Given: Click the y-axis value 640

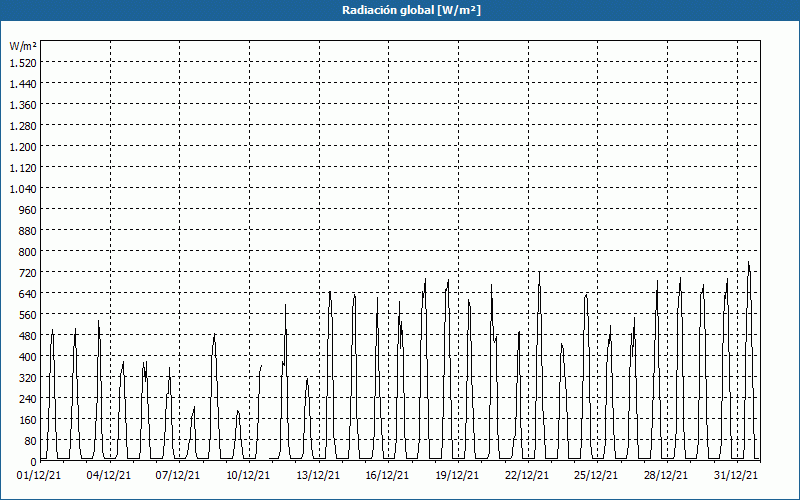Looking at the screenshot, I should coord(28,294).
